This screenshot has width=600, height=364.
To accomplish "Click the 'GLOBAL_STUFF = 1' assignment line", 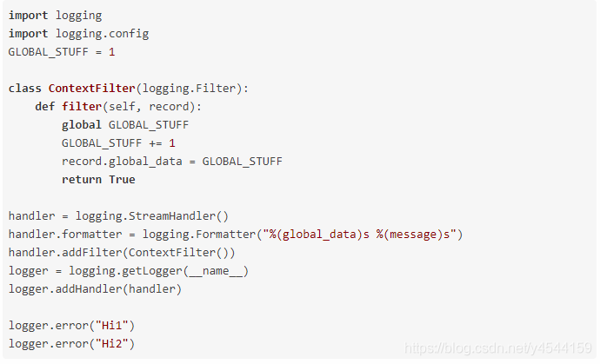I will pos(62,52).
